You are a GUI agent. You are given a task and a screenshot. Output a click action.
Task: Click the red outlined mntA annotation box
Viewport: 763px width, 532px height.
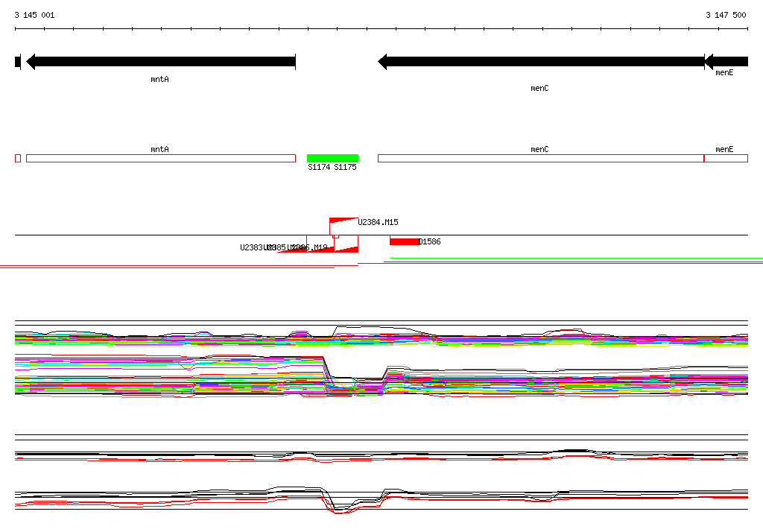click(x=161, y=158)
